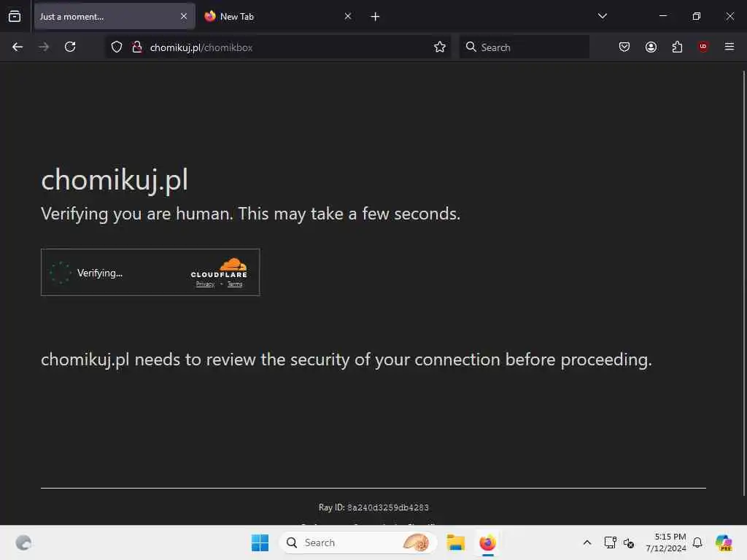Viewport: 747px width, 560px height.
Task: Click the page vertical scrollbar
Action: pyautogui.click(x=743, y=284)
